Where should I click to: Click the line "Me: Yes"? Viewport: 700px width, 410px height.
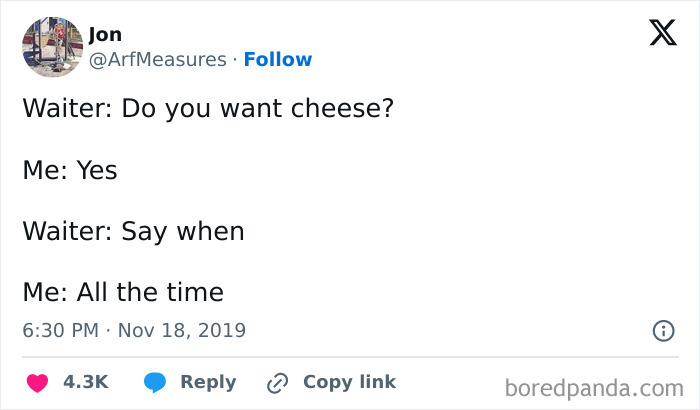(x=70, y=170)
